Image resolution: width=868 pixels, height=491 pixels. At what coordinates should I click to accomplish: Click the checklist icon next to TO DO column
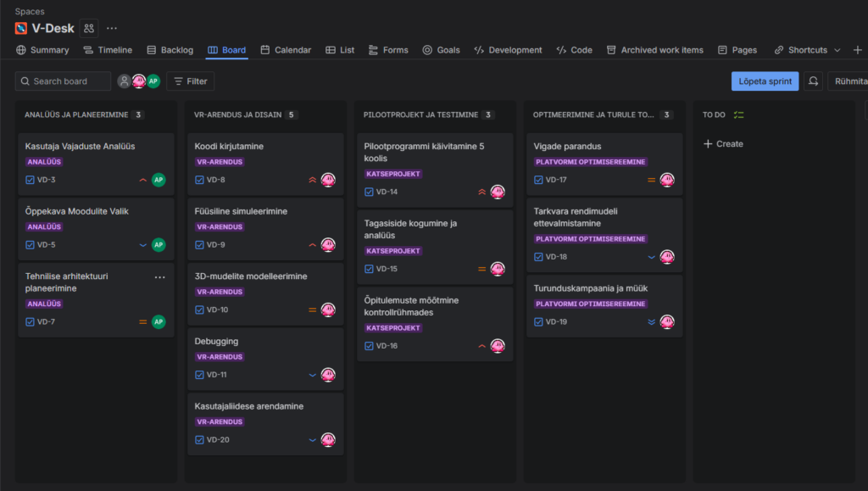[738, 114]
